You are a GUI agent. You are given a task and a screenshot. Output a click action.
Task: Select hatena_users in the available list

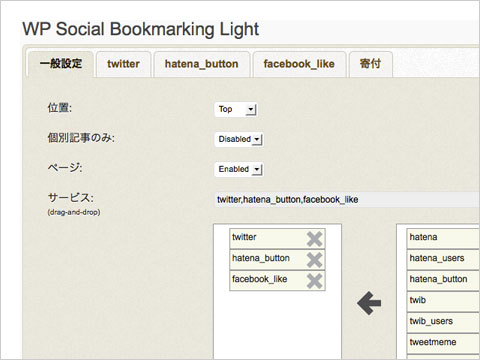443,260
